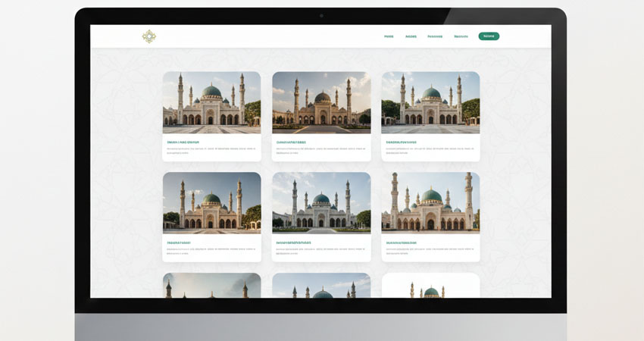Image resolution: width=644 pixels, height=341 pixels.
Task: Open the second row right mosque photo
Action: click(430, 203)
